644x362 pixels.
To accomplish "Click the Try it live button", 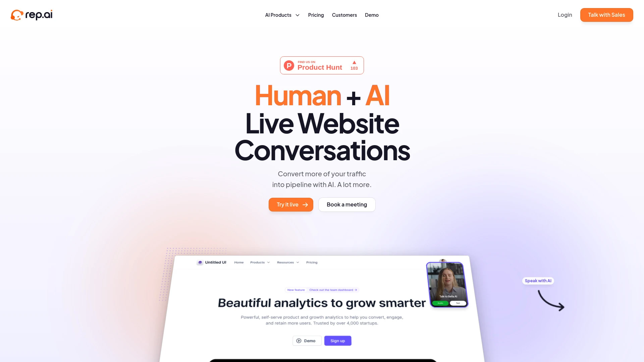I will pos(290,204).
